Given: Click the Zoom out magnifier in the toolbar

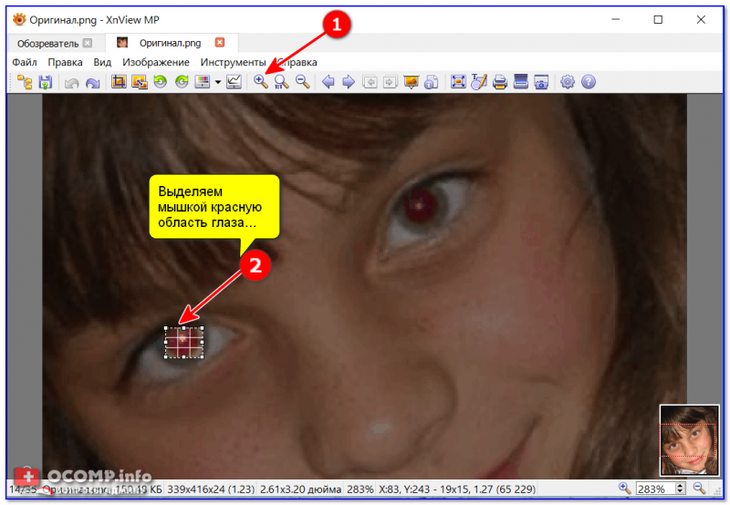Looking at the screenshot, I should click(x=303, y=82).
